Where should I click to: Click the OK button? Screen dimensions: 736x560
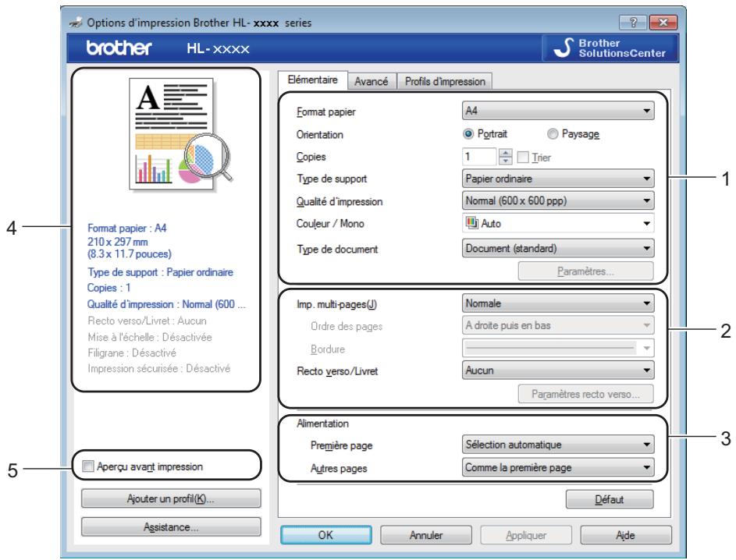pos(325,535)
